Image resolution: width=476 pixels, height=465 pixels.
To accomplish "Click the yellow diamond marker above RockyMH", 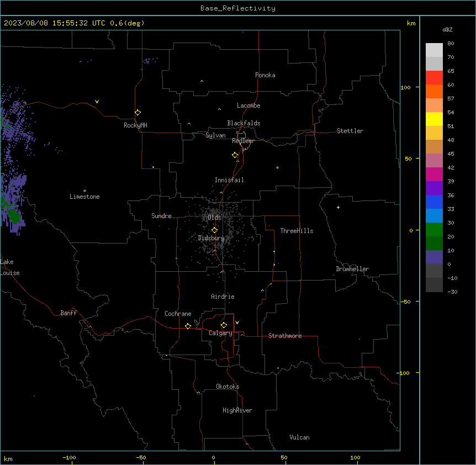I will (138, 113).
